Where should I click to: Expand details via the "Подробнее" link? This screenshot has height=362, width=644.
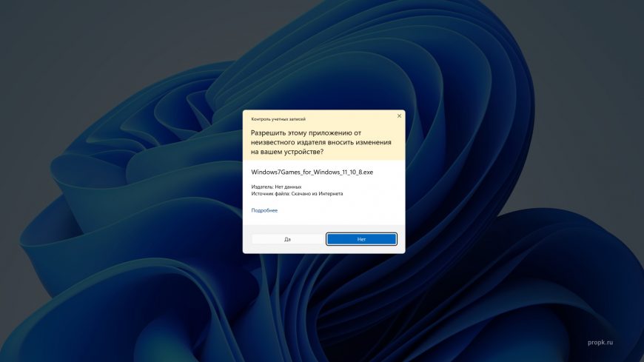pos(264,210)
